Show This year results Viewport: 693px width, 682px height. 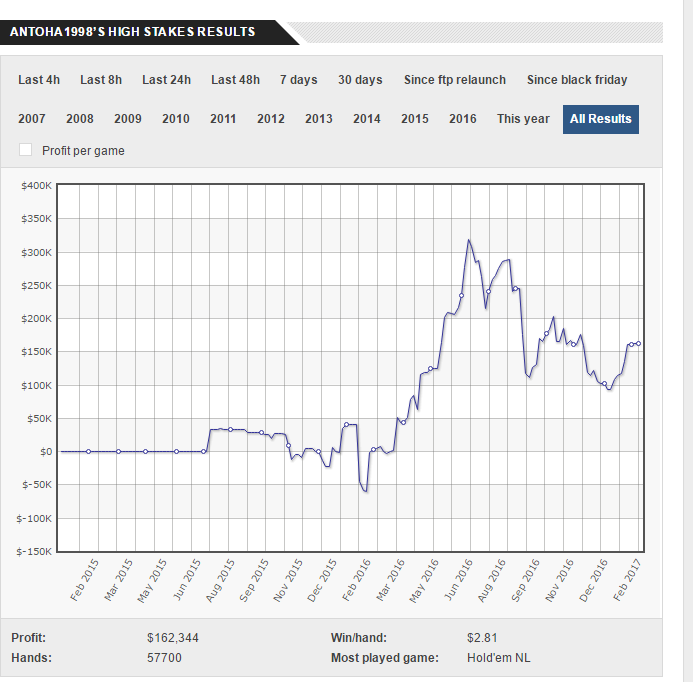pyautogui.click(x=523, y=119)
